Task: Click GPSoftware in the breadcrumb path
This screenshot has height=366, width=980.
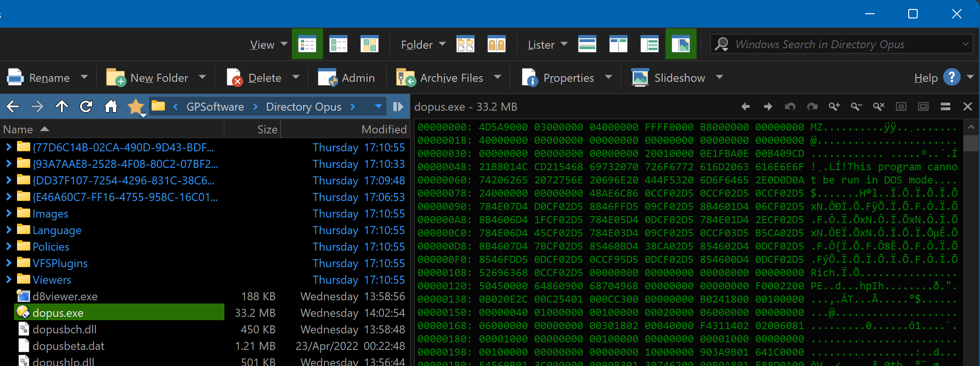Action: coord(215,107)
